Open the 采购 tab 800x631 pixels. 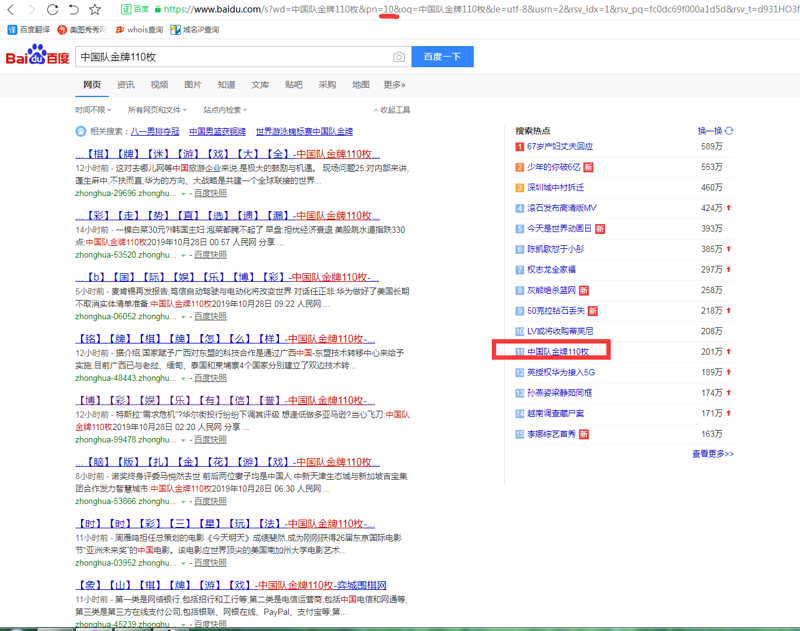click(328, 85)
